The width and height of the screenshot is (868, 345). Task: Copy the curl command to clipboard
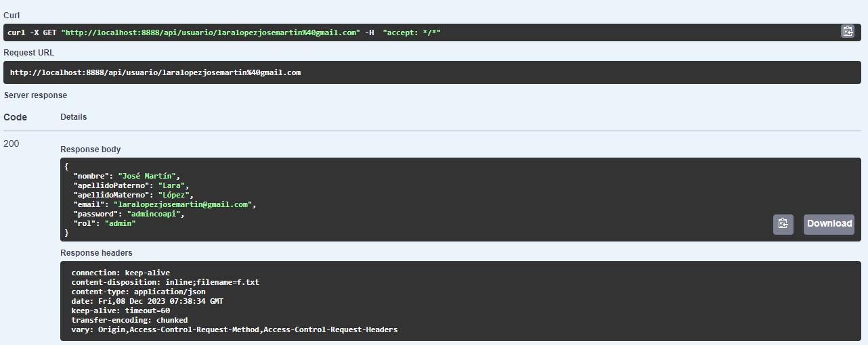point(847,31)
